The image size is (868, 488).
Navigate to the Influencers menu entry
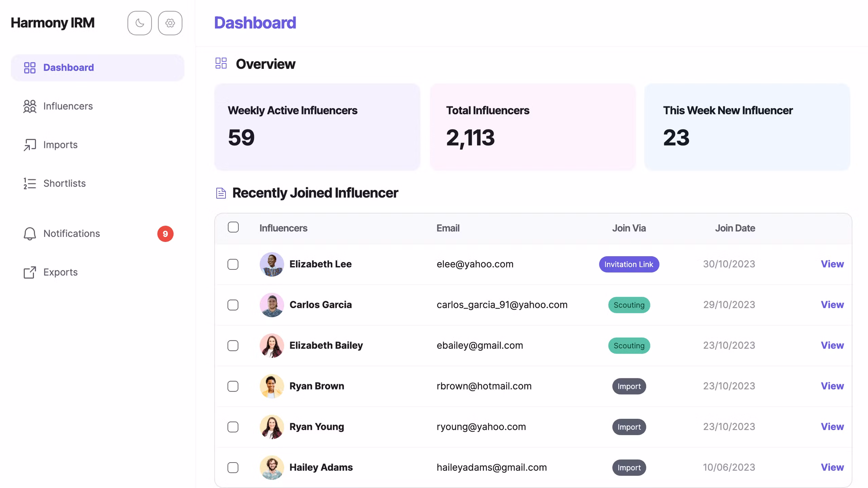click(68, 106)
